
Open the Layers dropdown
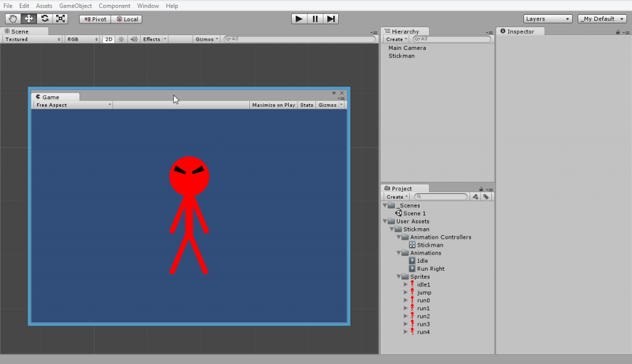(x=548, y=19)
